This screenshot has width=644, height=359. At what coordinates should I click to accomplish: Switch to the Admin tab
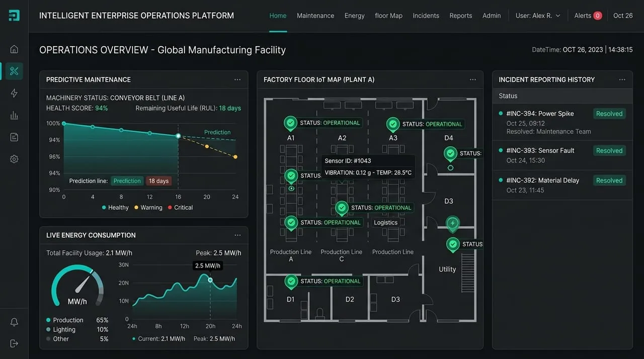click(x=492, y=16)
